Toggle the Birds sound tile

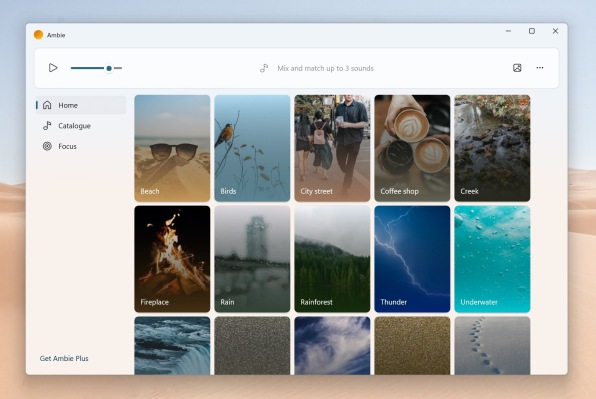pyautogui.click(x=252, y=148)
